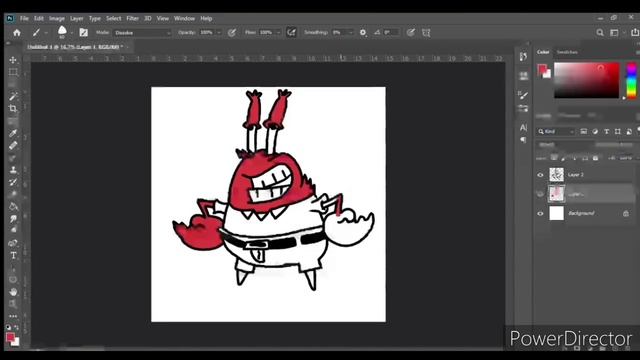Switch to the Swatches tab

click(x=567, y=52)
